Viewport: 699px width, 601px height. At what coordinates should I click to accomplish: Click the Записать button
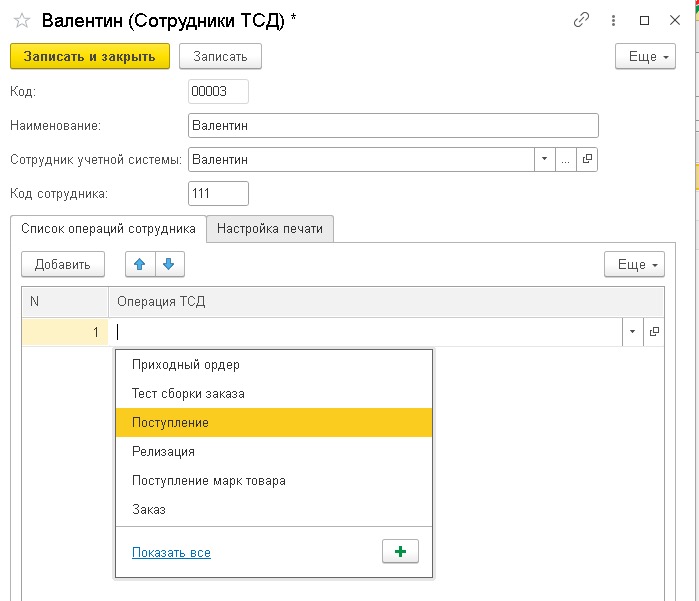[x=220, y=56]
